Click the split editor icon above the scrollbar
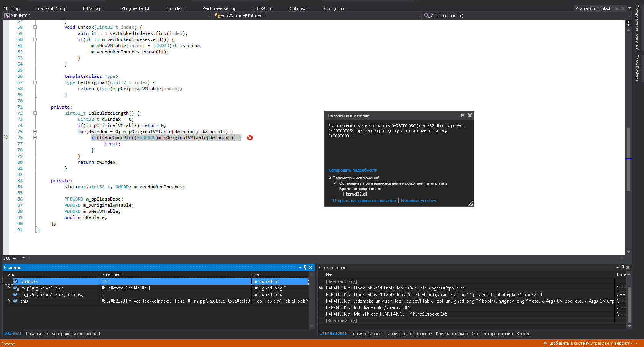 (628, 24)
